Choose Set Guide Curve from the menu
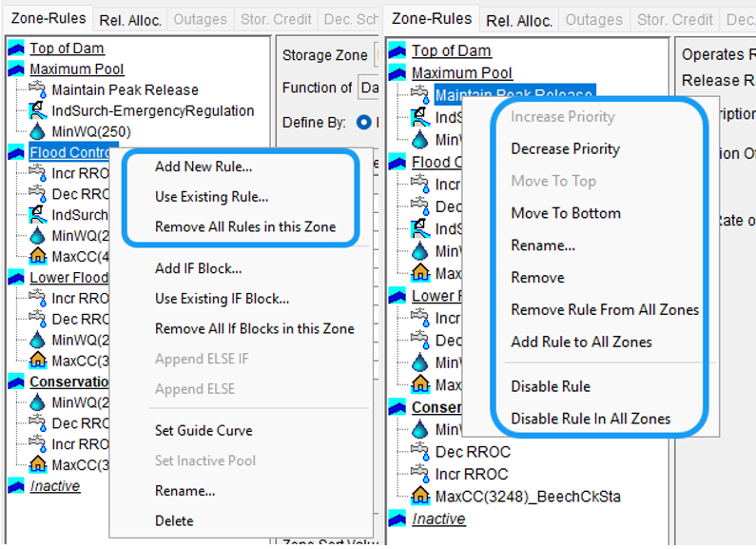Screen dimensions: 756x549 (204, 430)
